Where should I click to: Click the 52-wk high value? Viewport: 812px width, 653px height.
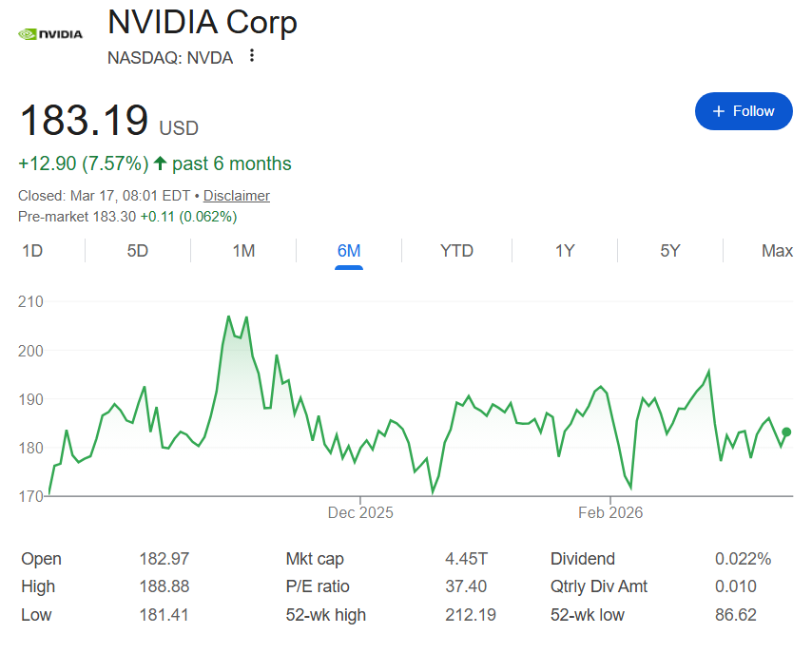[x=471, y=615]
